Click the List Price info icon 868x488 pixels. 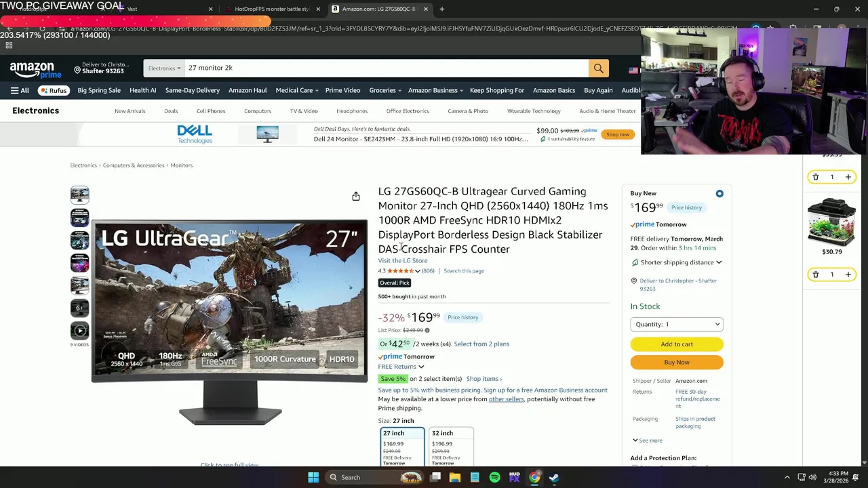(x=427, y=330)
